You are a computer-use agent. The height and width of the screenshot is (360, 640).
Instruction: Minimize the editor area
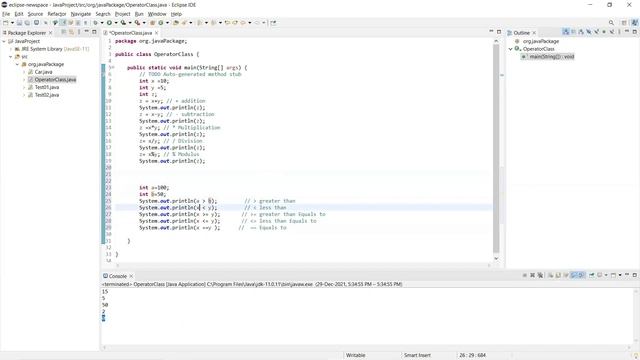tap(491, 31)
